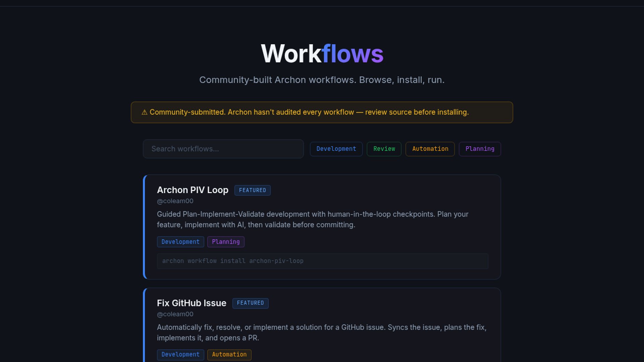Click the 'Automatically fix, resolve, or implement' description
The width and height of the screenshot is (644, 362).
[x=322, y=333]
